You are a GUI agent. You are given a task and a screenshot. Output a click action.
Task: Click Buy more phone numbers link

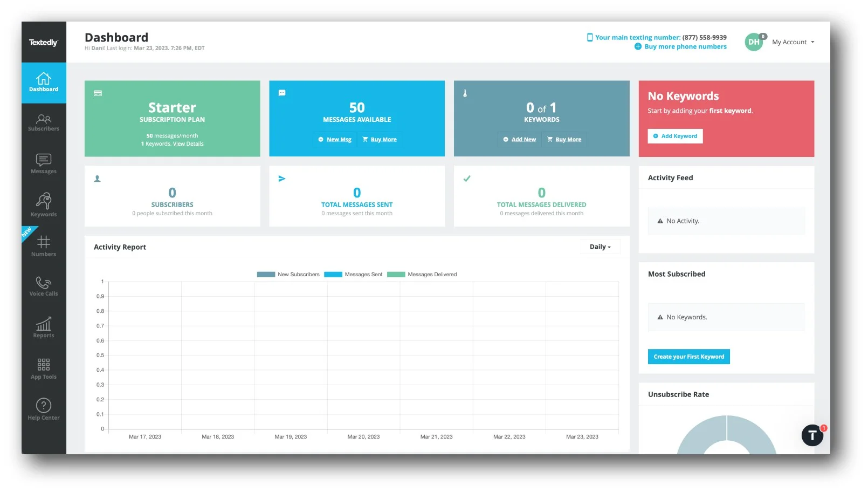click(x=685, y=47)
